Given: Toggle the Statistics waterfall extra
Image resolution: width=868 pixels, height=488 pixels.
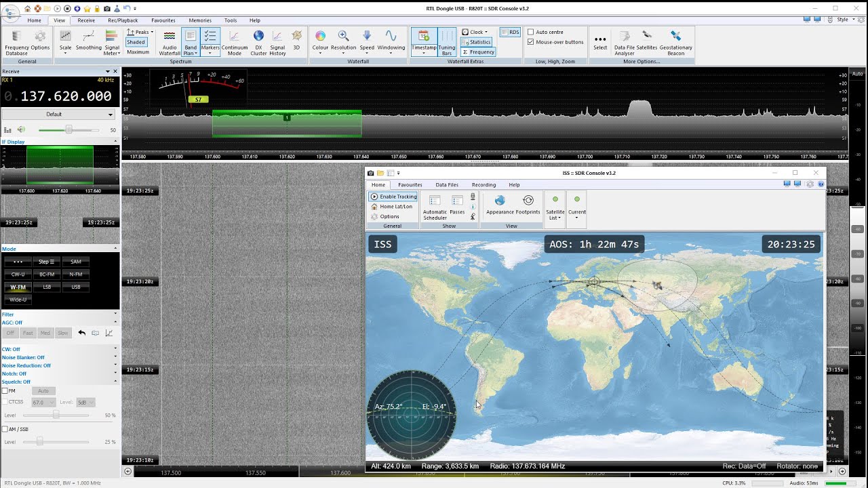Looking at the screenshot, I should point(477,42).
